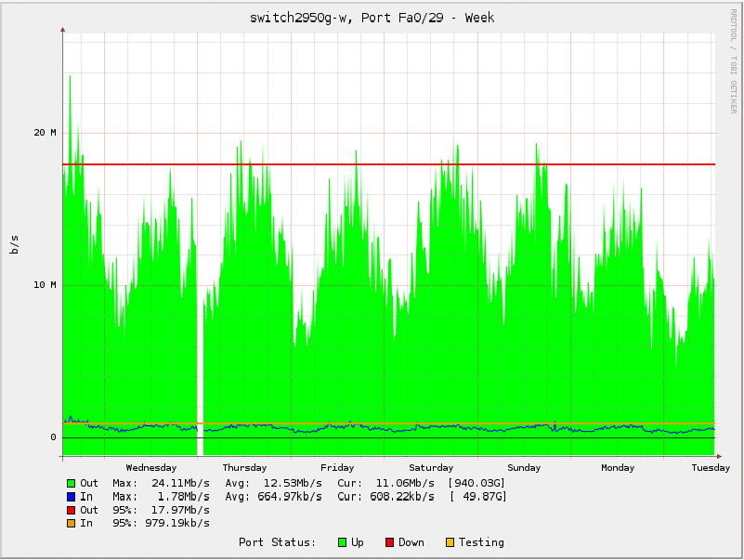Screen dimensions: 744x560
Task: Click the orange In 95% legend swatch
Action: (71, 523)
